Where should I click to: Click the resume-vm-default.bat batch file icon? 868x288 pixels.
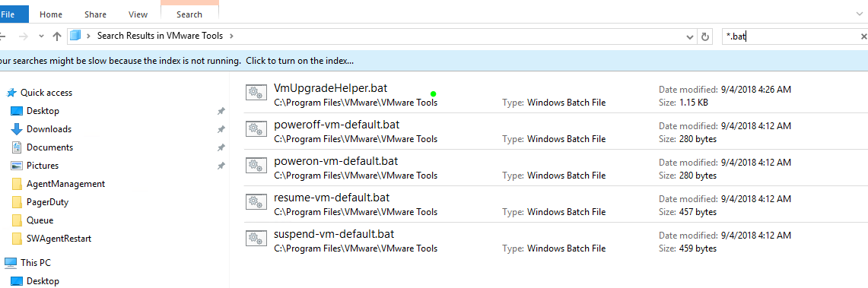(256, 202)
